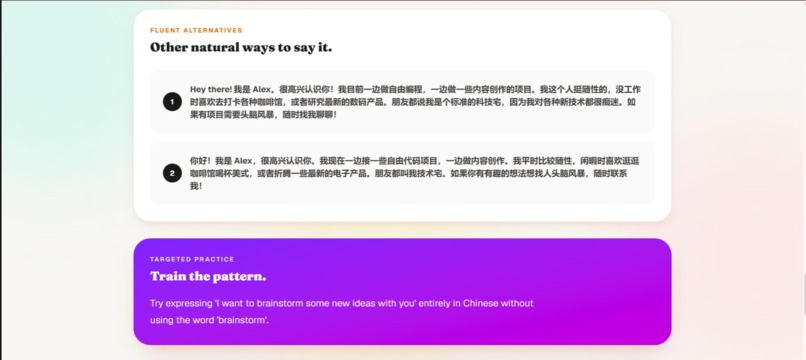Click the 'Train the pattern.' heading
Screen dimensions: 806x360
[x=208, y=276]
